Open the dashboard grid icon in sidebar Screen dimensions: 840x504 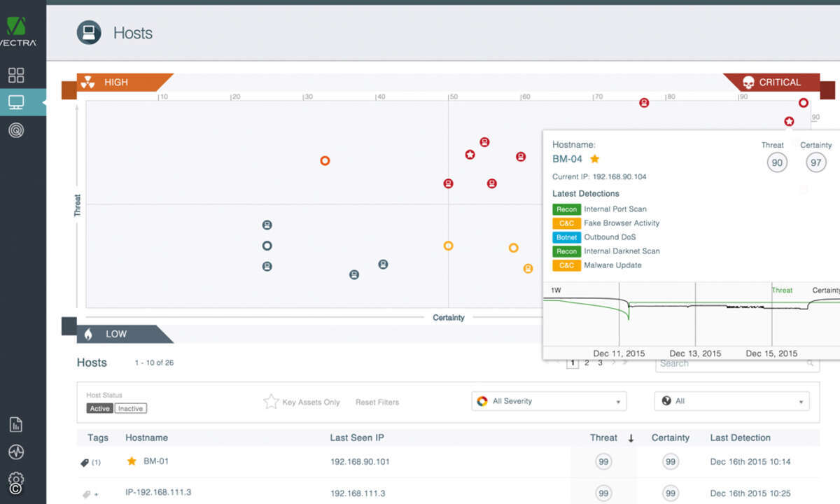point(16,75)
